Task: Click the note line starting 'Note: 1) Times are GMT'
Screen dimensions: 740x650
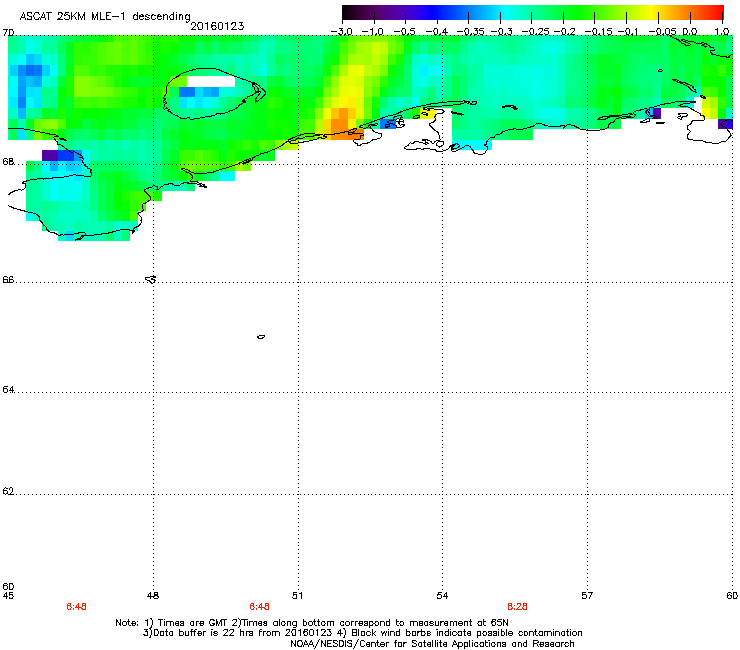Action: point(312,623)
